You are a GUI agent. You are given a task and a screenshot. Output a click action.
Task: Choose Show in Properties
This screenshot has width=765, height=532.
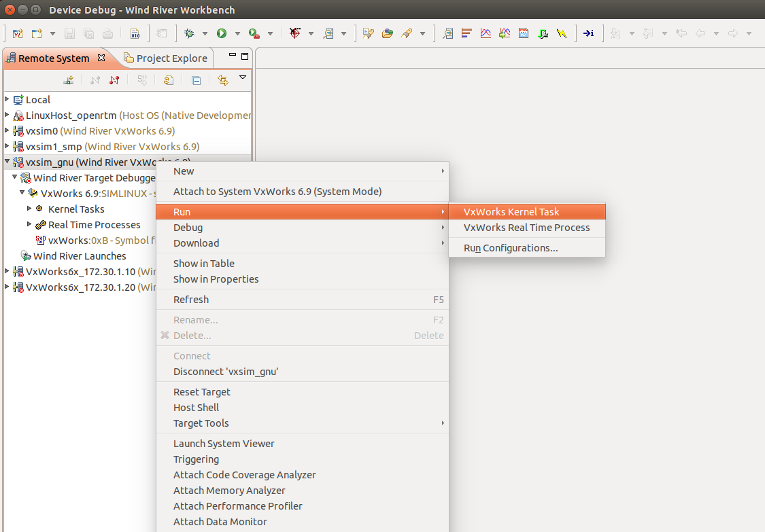pyautogui.click(x=303, y=279)
